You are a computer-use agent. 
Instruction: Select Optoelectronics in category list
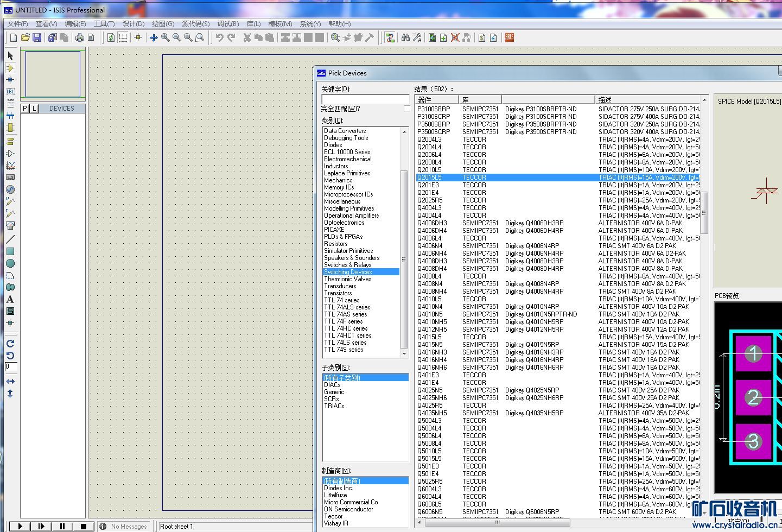click(x=344, y=223)
